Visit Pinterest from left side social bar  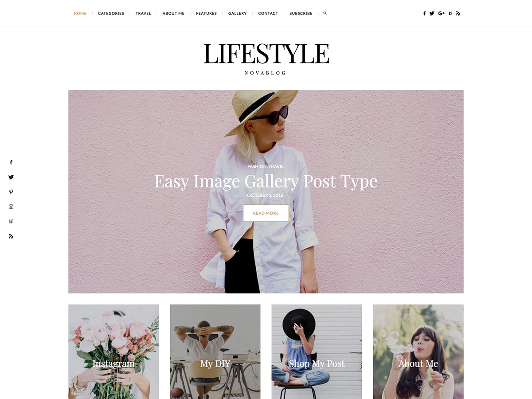pyautogui.click(x=11, y=192)
